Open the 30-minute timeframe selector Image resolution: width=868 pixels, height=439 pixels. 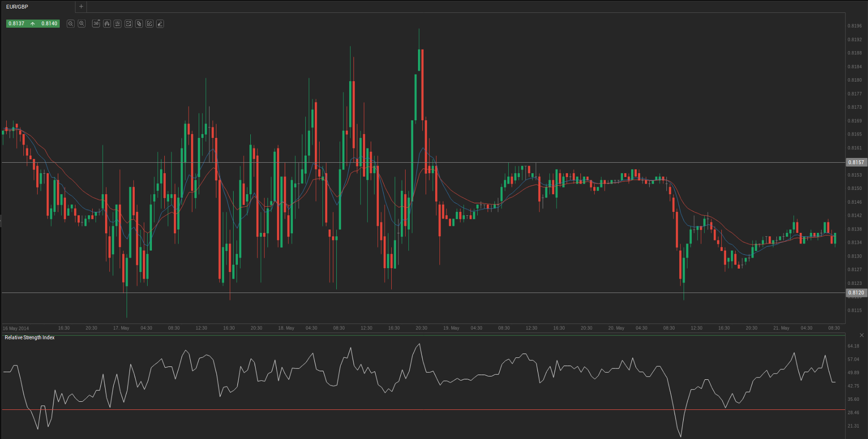click(x=96, y=24)
